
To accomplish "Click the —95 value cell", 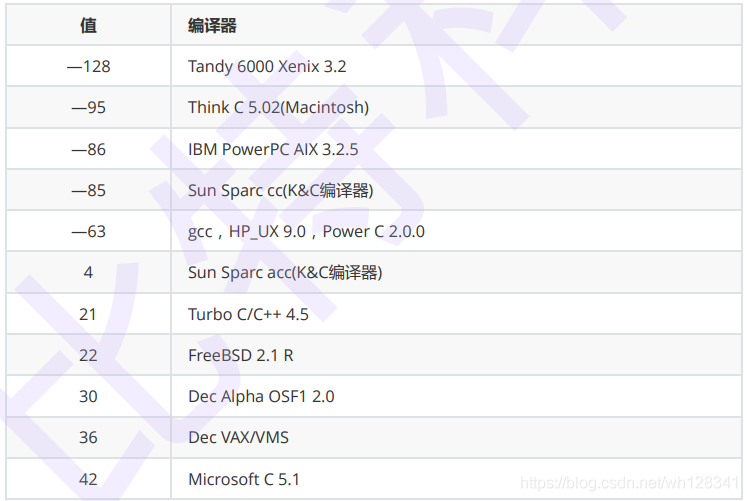I will pyautogui.click(x=88, y=108).
